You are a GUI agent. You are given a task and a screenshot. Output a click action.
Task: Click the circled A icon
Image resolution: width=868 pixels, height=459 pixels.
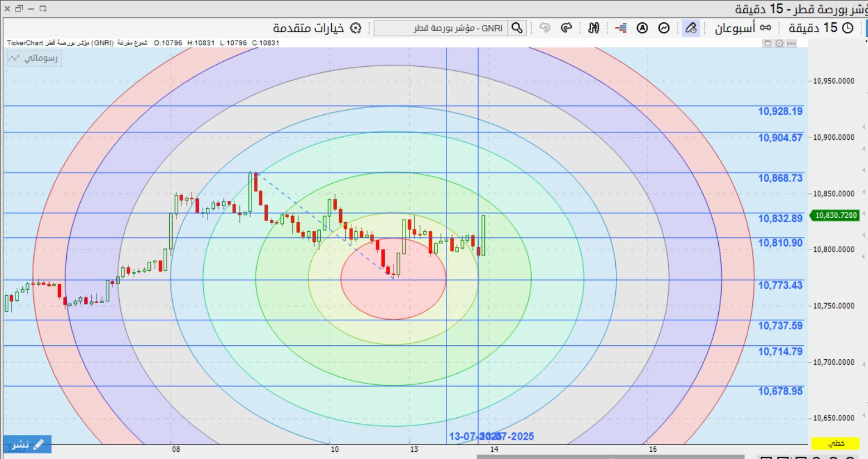coord(643,28)
